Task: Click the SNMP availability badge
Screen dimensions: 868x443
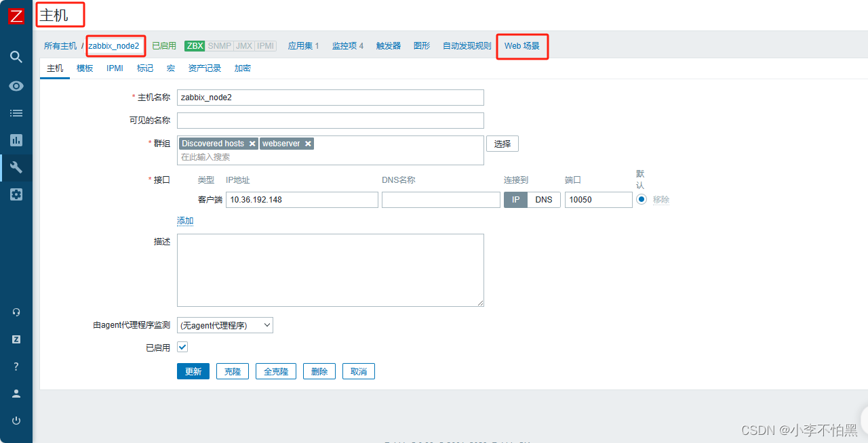Action: tap(219, 46)
